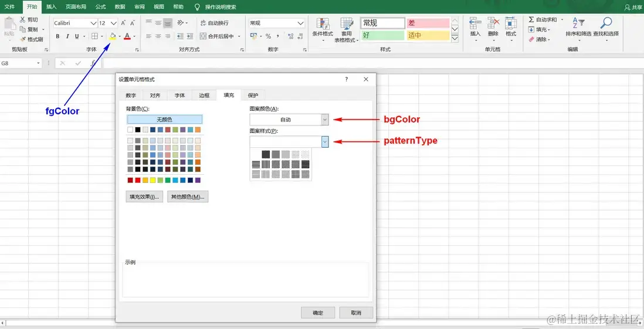Switch to the Protection (保护) dialog tab
The width and height of the screenshot is (644, 329).
[x=253, y=95]
